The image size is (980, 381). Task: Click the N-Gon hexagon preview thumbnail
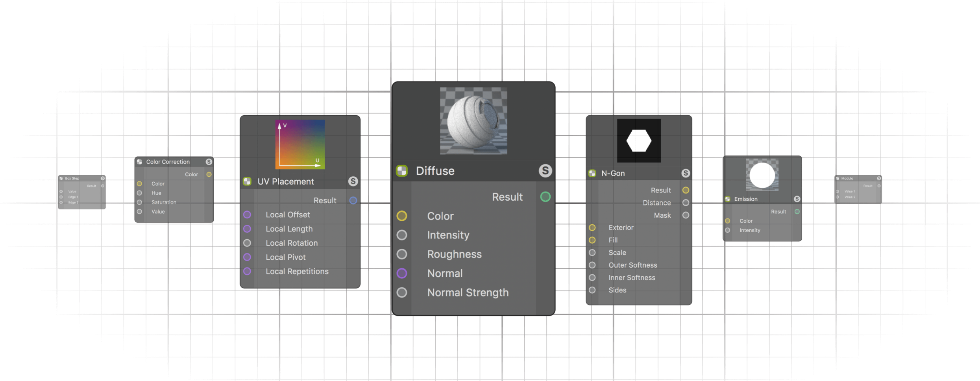pyautogui.click(x=639, y=141)
